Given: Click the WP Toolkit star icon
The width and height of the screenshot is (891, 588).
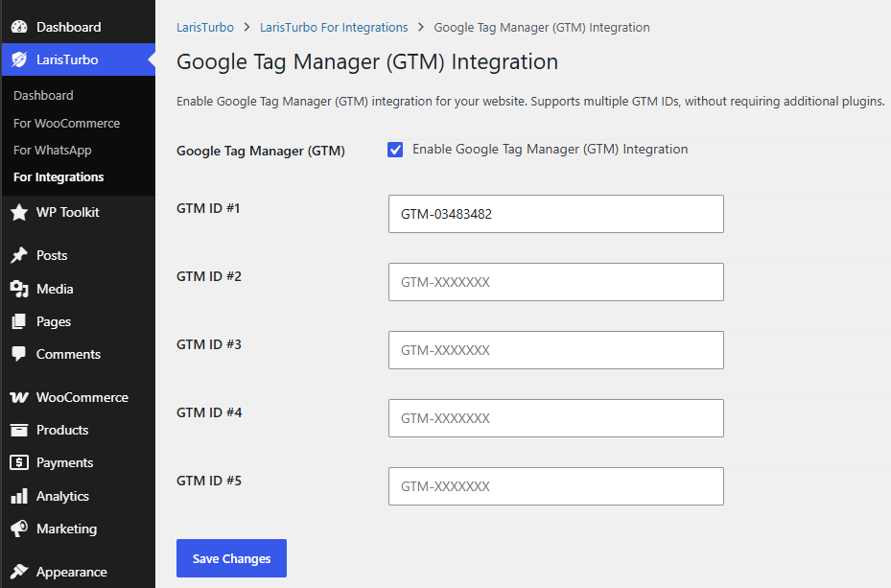Looking at the screenshot, I should pos(19,213).
